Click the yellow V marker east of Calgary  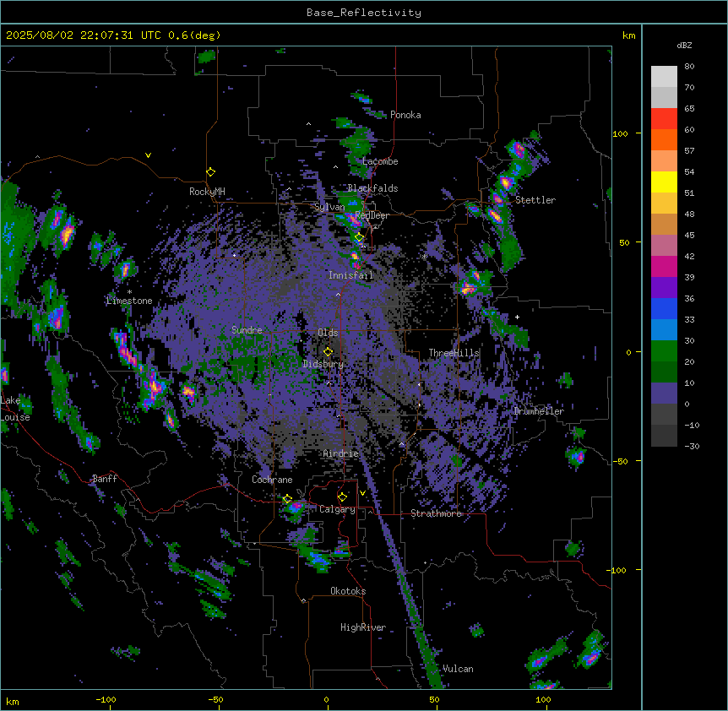click(362, 493)
